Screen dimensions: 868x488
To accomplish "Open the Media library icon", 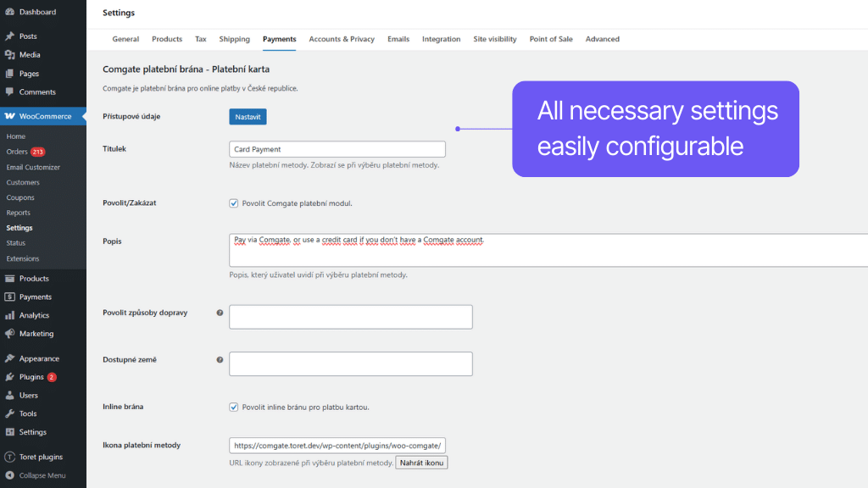I will click(x=11, y=56).
